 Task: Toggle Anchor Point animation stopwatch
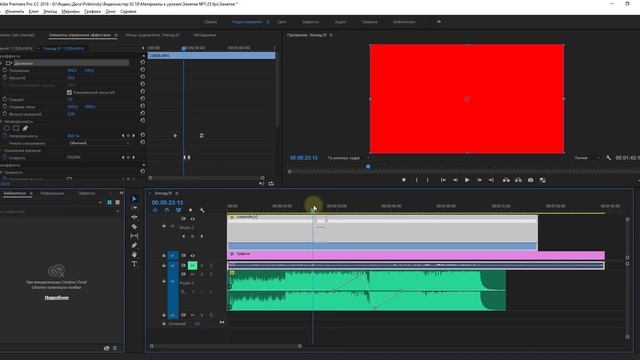pyautogui.click(x=4, y=107)
